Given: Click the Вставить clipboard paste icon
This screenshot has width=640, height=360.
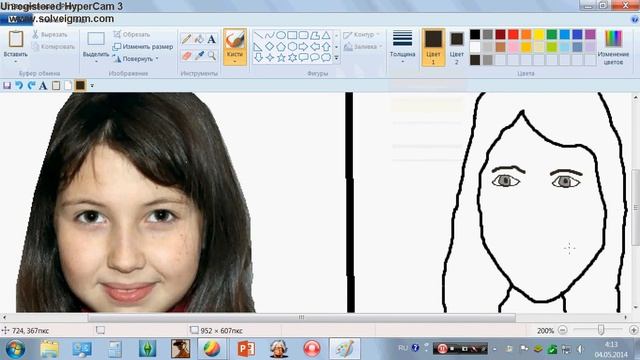Looking at the screenshot, I should [x=16, y=39].
